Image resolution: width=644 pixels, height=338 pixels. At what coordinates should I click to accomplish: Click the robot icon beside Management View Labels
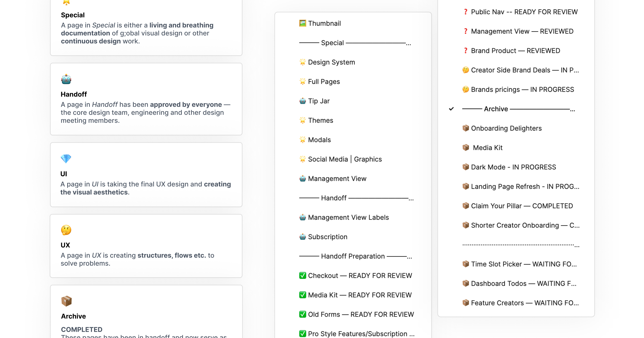303,217
